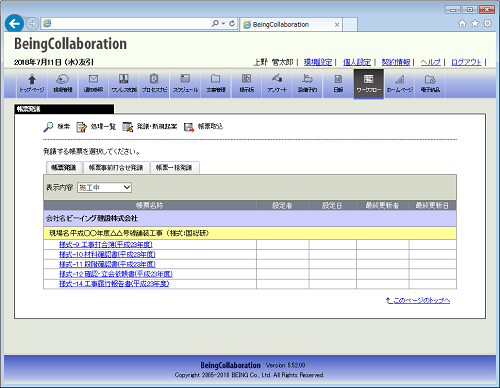Open the 環境設定 link

[x=318, y=62]
